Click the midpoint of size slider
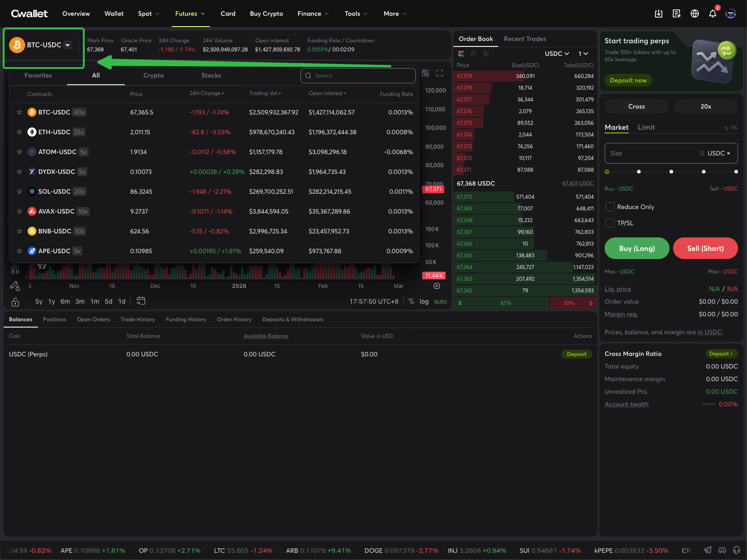Viewport: 747px width, 560px height. click(x=671, y=172)
